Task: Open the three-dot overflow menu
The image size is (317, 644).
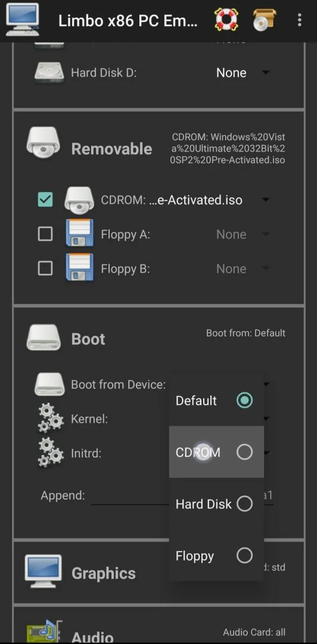Action: [x=300, y=20]
